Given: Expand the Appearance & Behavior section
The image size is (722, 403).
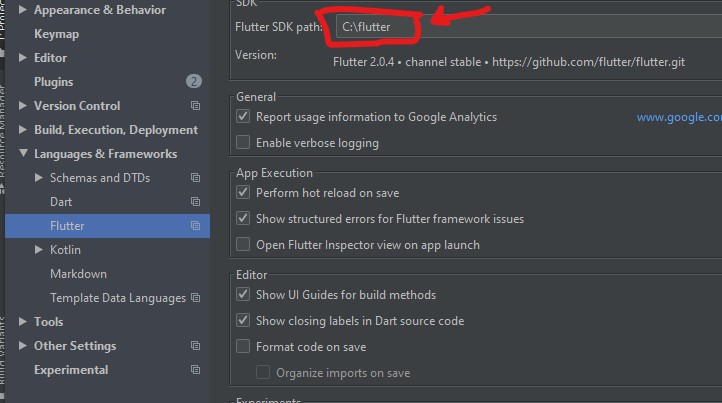Looking at the screenshot, I should pyautogui.click(x=23, y=10).
